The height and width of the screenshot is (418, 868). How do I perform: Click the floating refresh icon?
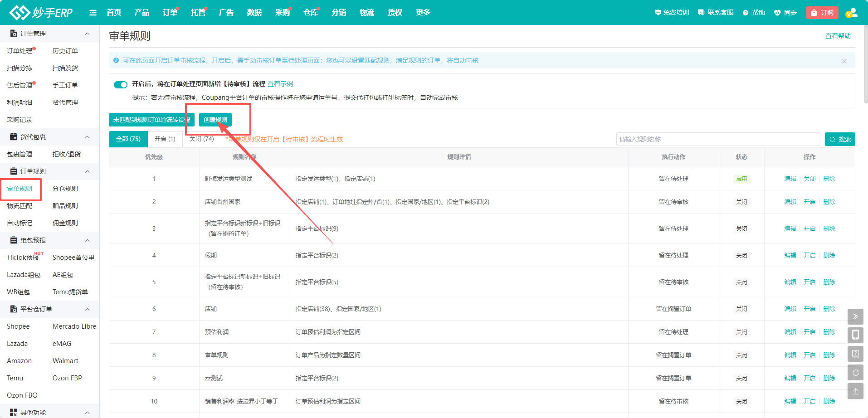click(855, 373)
